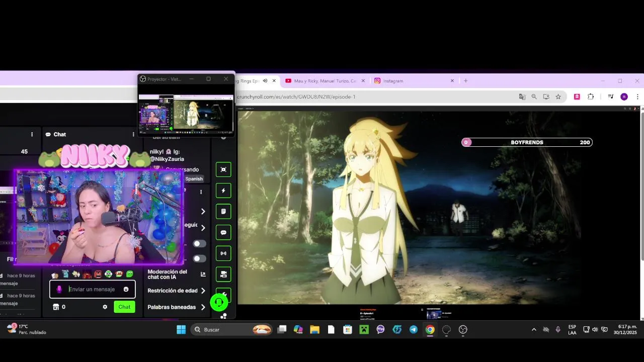Click the ESP LAA language indicator
Viewport: 644px width, 362px height.
572,329
